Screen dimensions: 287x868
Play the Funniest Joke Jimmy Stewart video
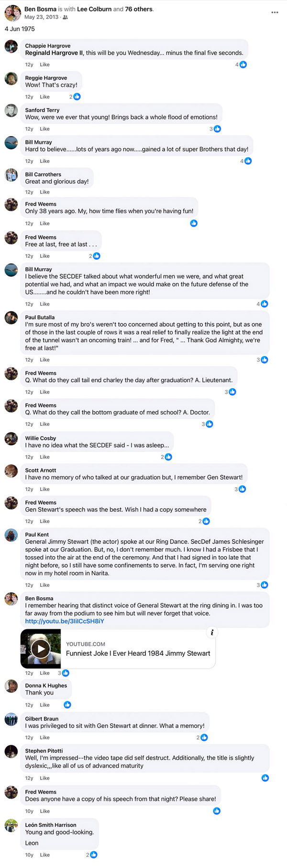click(41, 649)
